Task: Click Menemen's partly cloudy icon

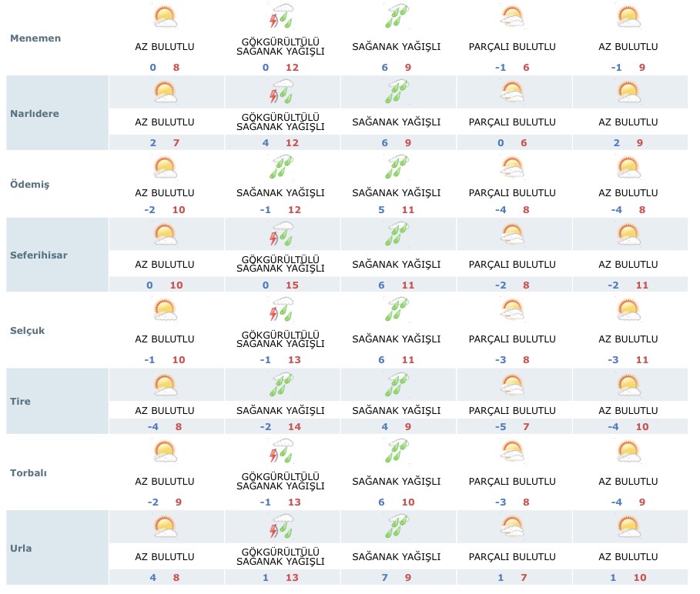Action: coord(512,17)
